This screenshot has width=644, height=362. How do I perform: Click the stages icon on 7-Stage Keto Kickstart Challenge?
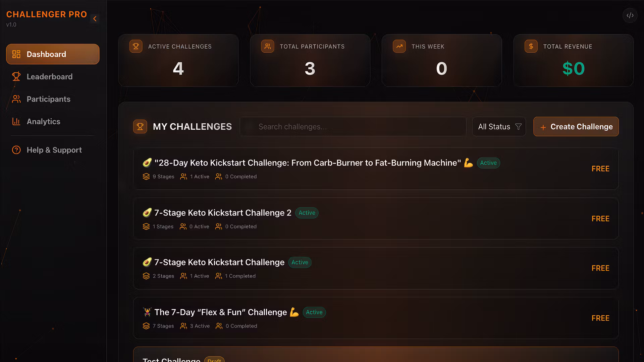(x=146, y=276)
